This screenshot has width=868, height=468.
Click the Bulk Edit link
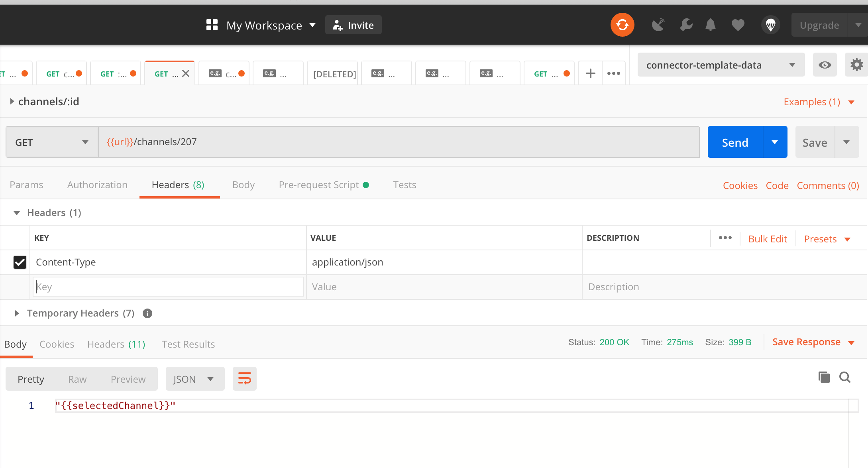768,239
